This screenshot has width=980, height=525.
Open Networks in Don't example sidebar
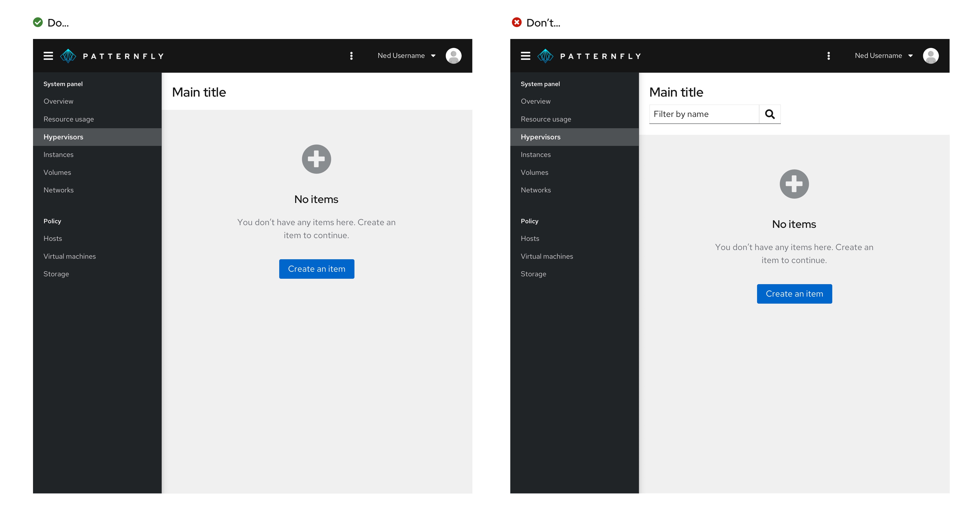[574, 190]
